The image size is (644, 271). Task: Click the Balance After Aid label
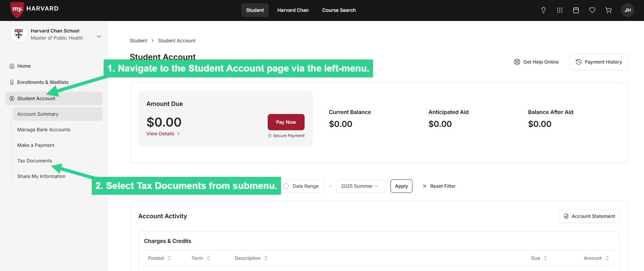[x=551, y=112]
